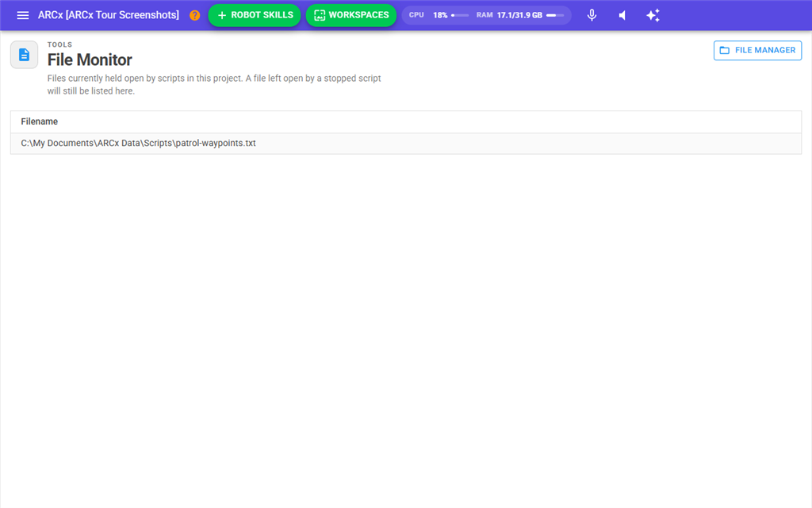Click the ARCx project title

click(x=108, y=15)
